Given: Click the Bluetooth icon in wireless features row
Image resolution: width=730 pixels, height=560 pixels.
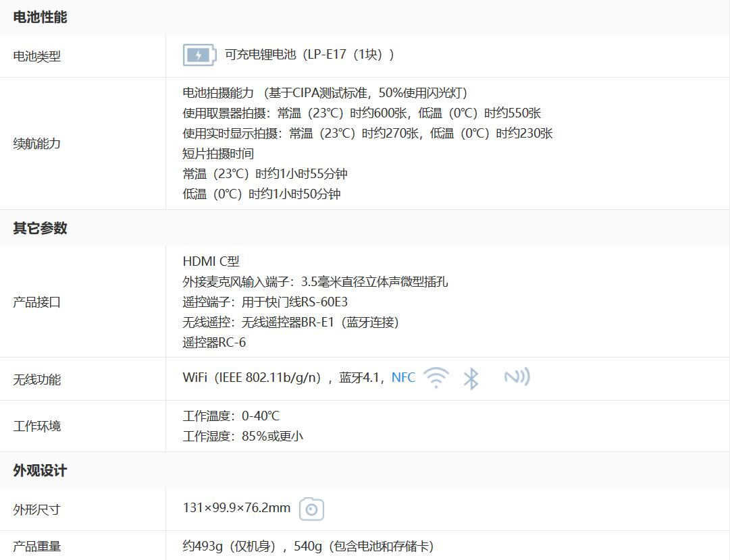Looking at the screenshot, I should click(472, 379).
